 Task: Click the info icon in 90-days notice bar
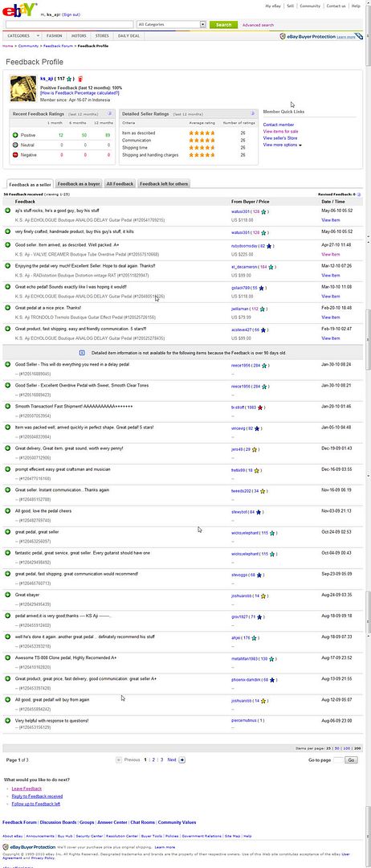(x=82, y=352)
